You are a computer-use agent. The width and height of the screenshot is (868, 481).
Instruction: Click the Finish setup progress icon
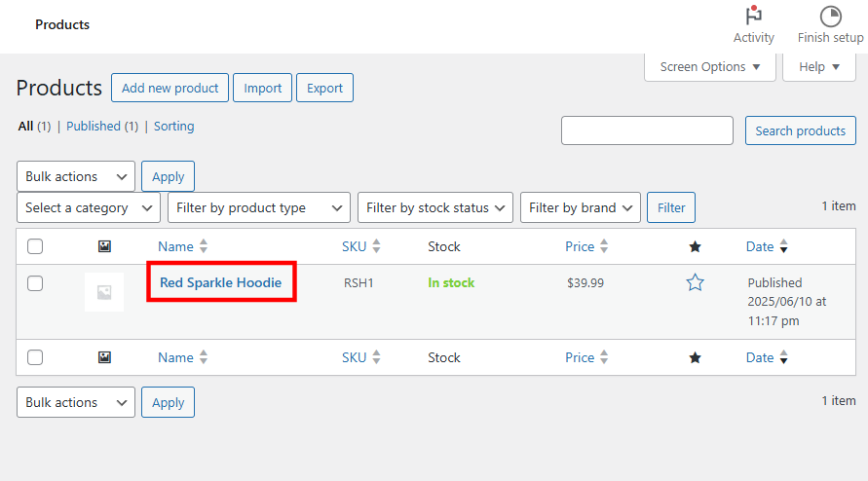pyautogui.click(x=830, y=17)
